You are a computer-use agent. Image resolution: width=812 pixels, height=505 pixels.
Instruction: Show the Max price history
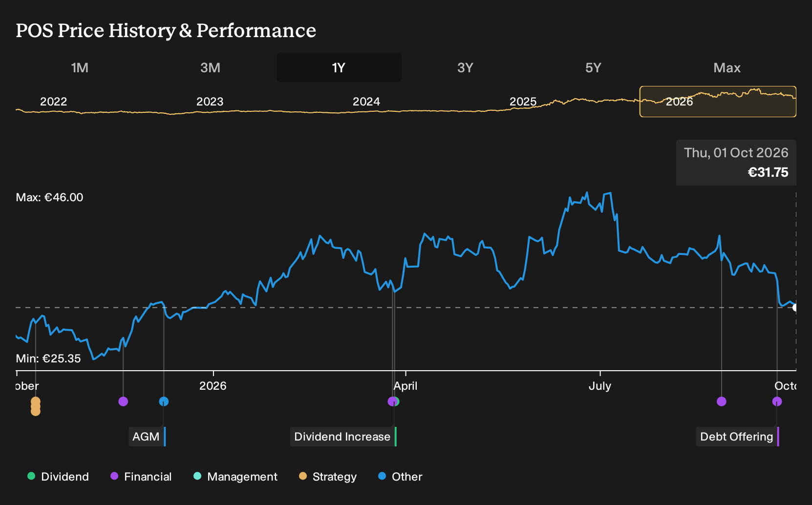[727, 67]
